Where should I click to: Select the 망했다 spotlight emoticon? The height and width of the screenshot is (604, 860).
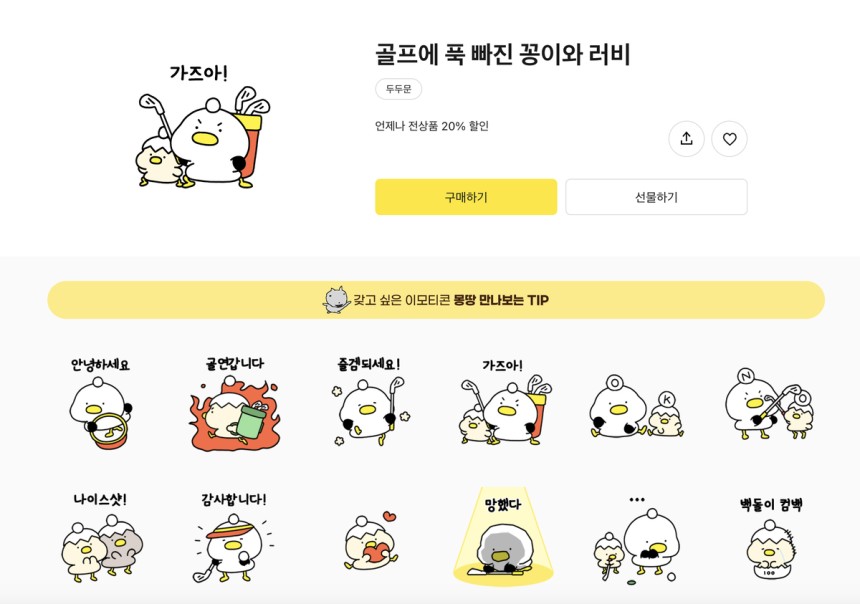pos(503,536)
